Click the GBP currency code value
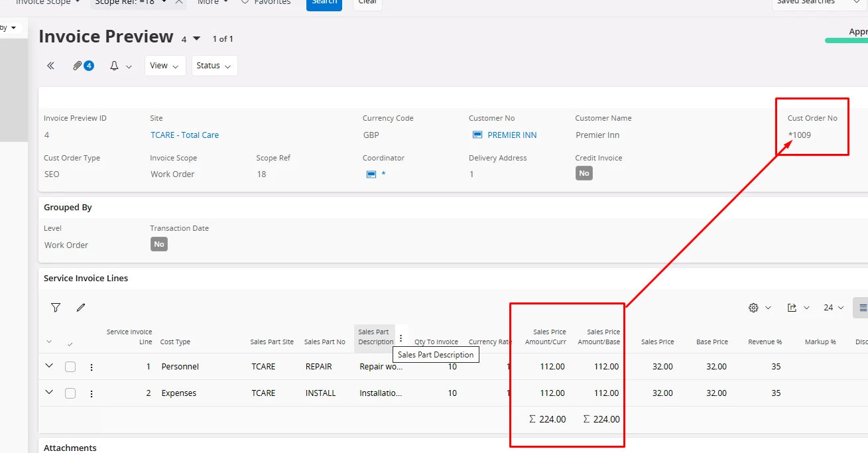The width and height of the screenshot is (868, 453). pos(371,135)
